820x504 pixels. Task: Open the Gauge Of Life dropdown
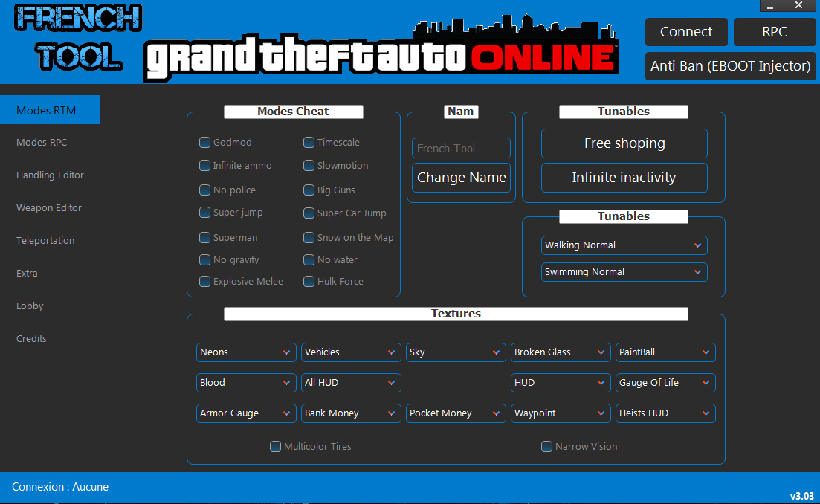(665, 383)
